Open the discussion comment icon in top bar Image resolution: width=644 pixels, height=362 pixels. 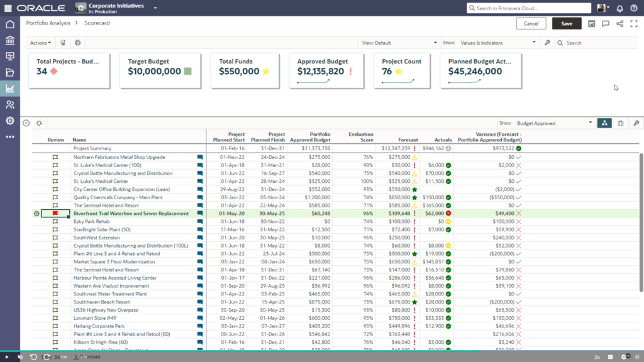pyautogui.click(x=606, y=24)
